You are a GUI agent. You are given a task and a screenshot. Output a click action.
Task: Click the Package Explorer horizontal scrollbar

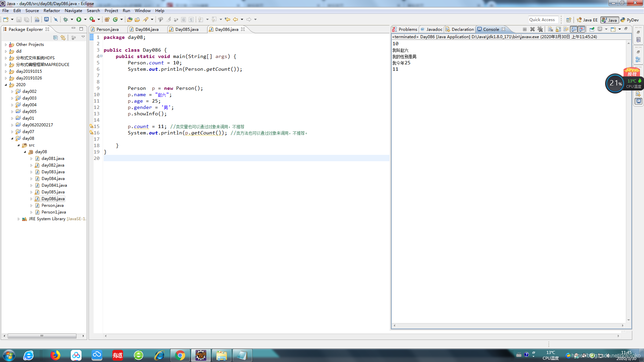(42, 336)
